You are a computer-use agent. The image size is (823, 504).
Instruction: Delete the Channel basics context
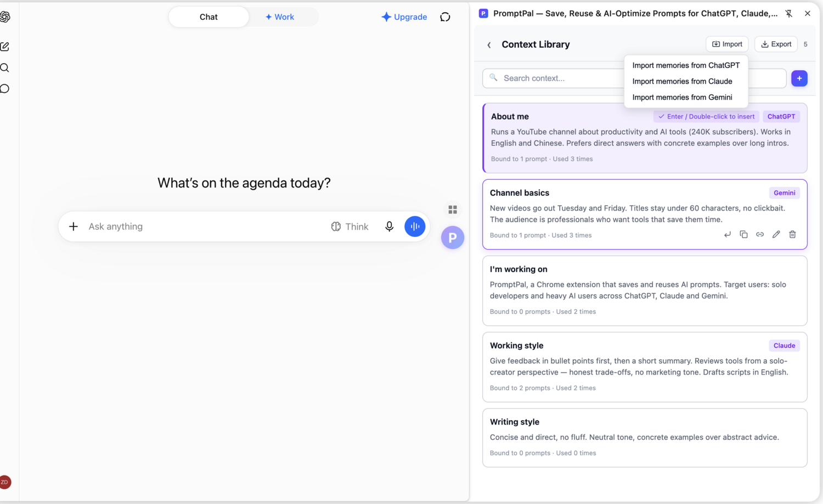tap(792, 235)
